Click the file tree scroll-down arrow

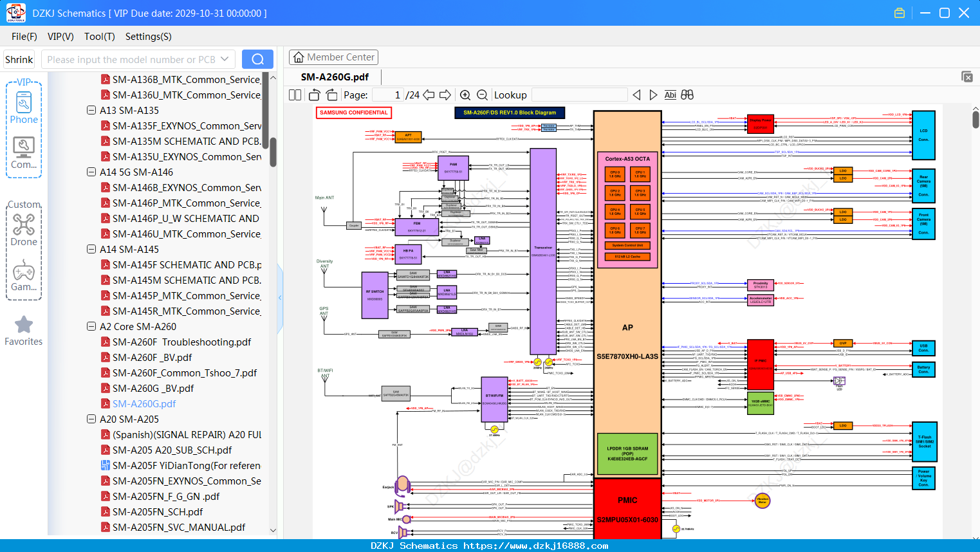[273, 530]
